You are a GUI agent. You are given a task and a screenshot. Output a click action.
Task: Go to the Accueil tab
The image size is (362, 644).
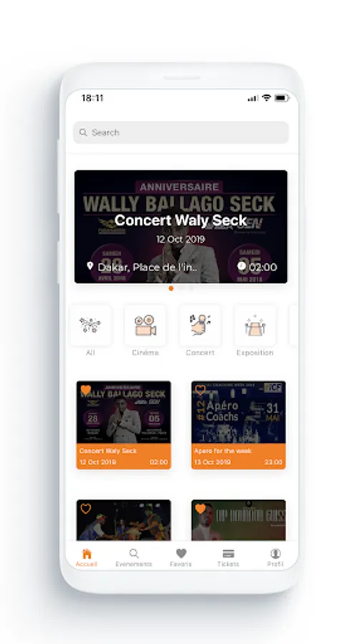[87, 557]
